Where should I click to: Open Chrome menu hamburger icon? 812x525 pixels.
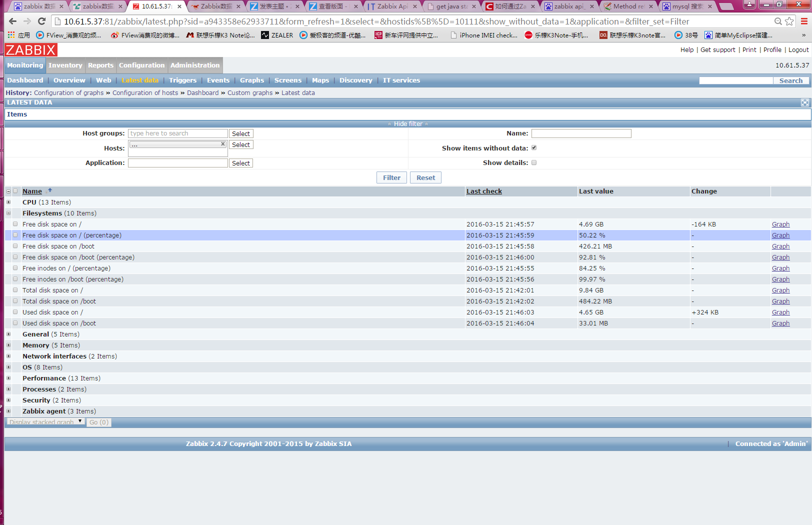[x=804, y=21]
